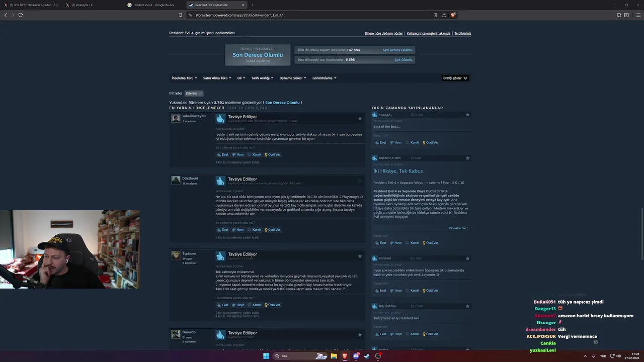The image size is (644, 362).
Task: Click the star on Punisher's review
Action: 467,258
